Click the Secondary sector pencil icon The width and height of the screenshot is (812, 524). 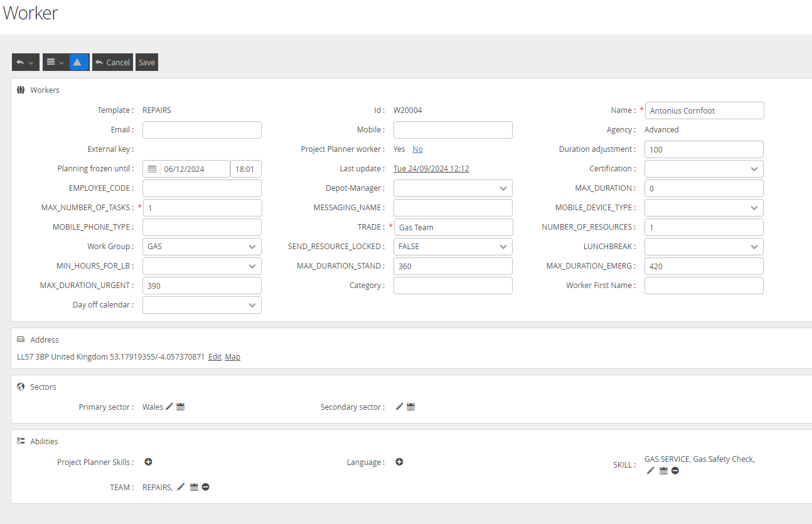(399, 407)
